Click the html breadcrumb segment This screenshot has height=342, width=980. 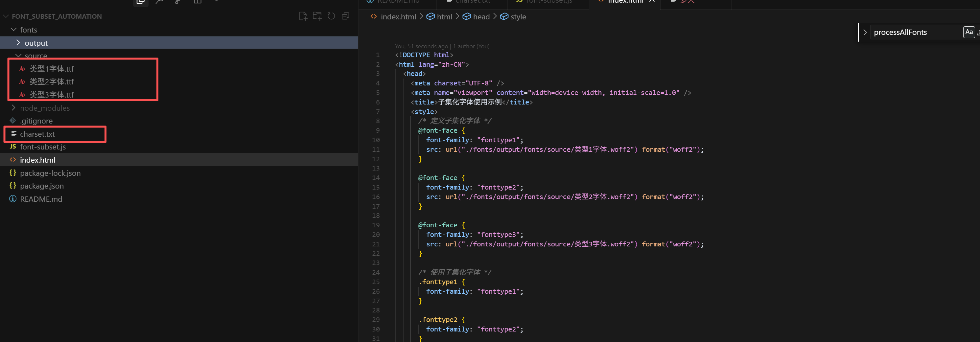444,17
